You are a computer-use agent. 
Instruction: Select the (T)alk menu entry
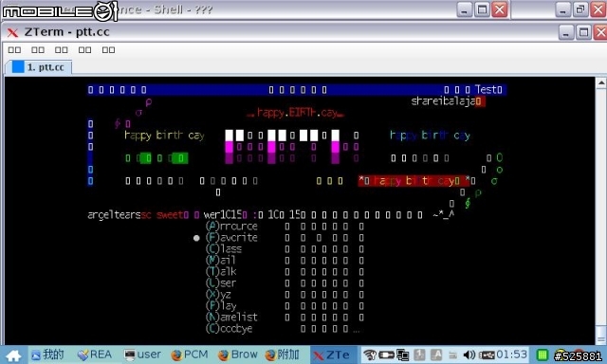[x=221, y=271]
